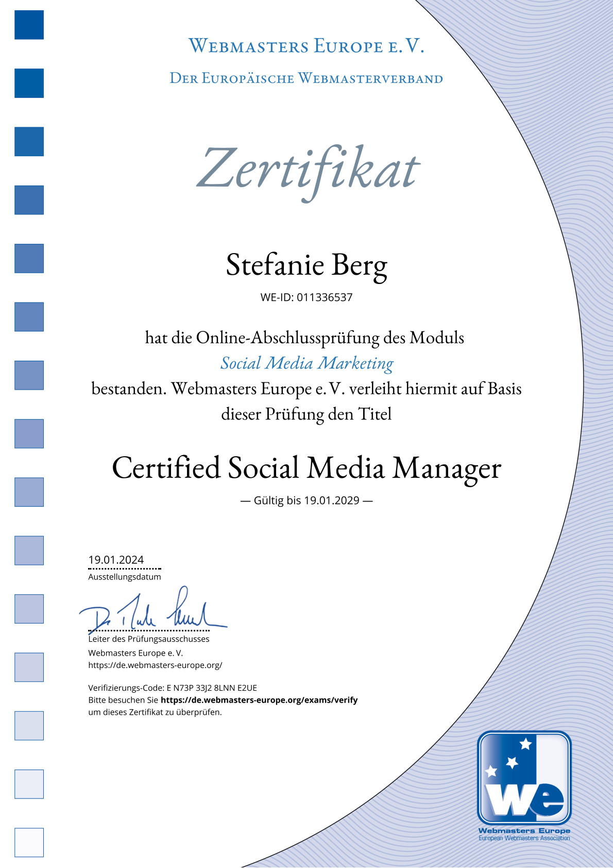Select the name Stefanie Berg
Screen dimensions: 613x868
pos(306,265)
